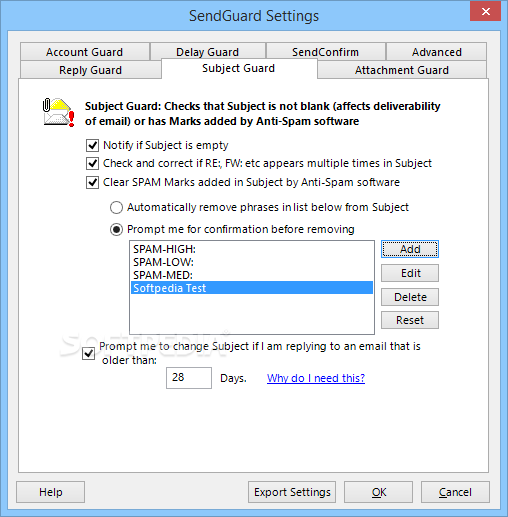The image size is (508, 517).
Task: Toggle prompt to change Subject on old emails
Action: coord(89,353)
